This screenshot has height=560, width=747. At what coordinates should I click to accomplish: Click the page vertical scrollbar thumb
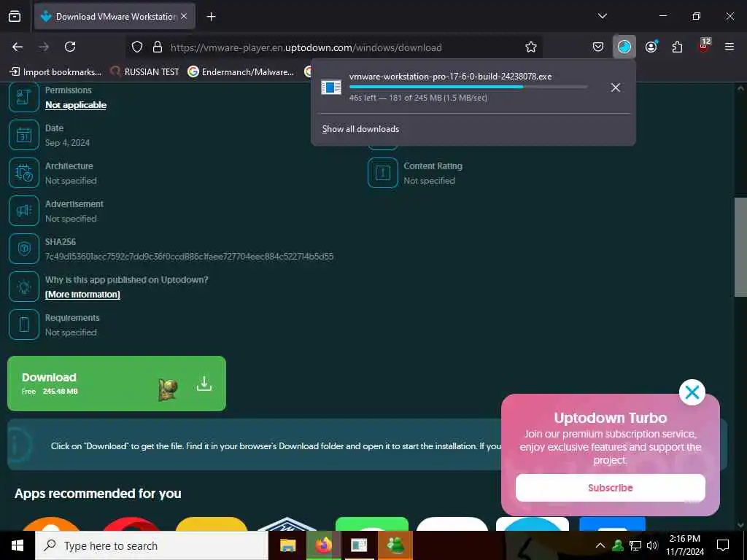(x=740, y=247)
